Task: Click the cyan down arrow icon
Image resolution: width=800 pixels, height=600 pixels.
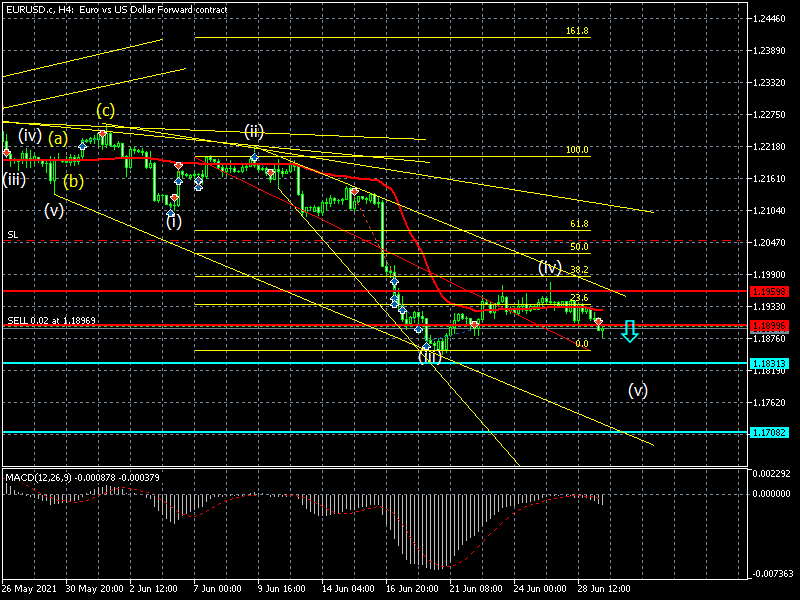Action: point(629,331)
